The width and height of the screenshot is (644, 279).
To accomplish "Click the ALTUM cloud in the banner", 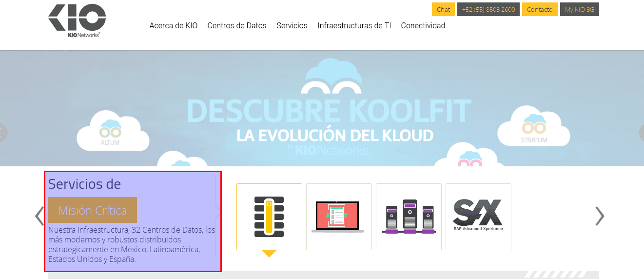I will coord(112,131).
